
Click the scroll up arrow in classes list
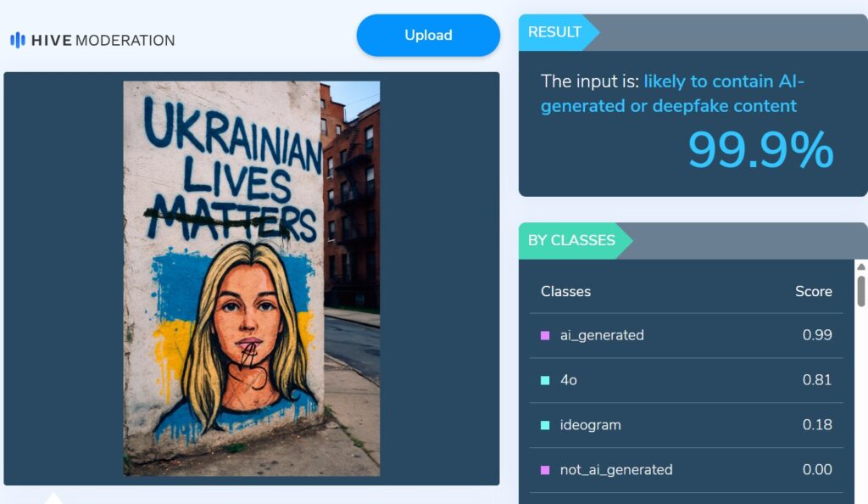tap(861, 266)
